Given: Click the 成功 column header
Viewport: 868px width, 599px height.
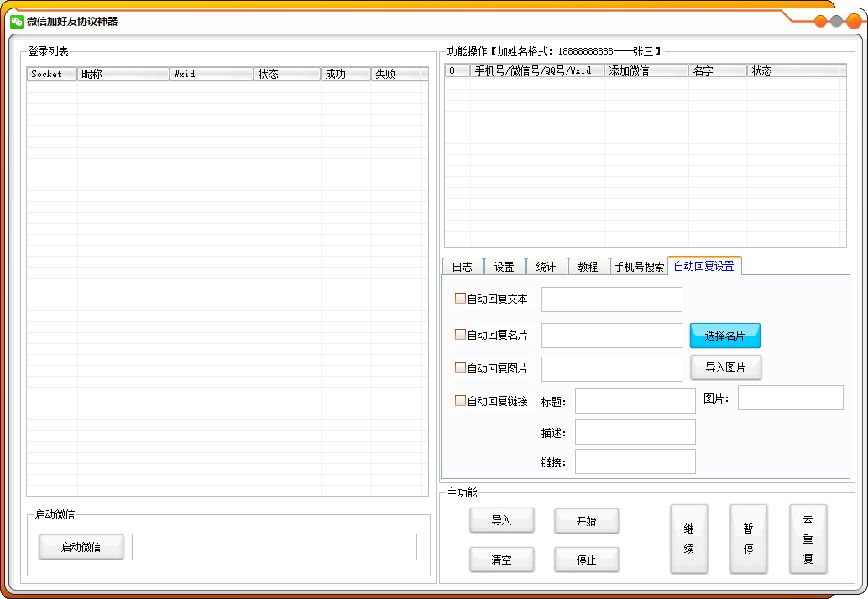Looking at the screenshot, I should point(346,74).
